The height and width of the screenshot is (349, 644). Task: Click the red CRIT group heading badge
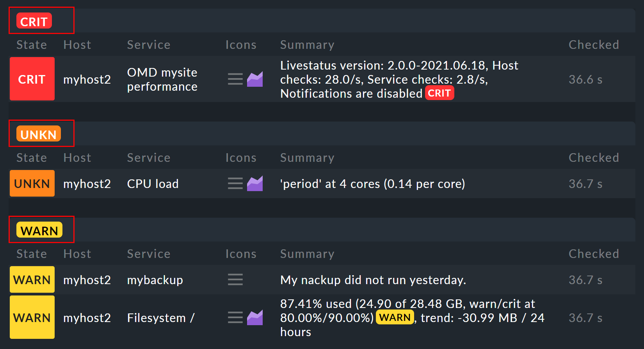pos(34,21)
